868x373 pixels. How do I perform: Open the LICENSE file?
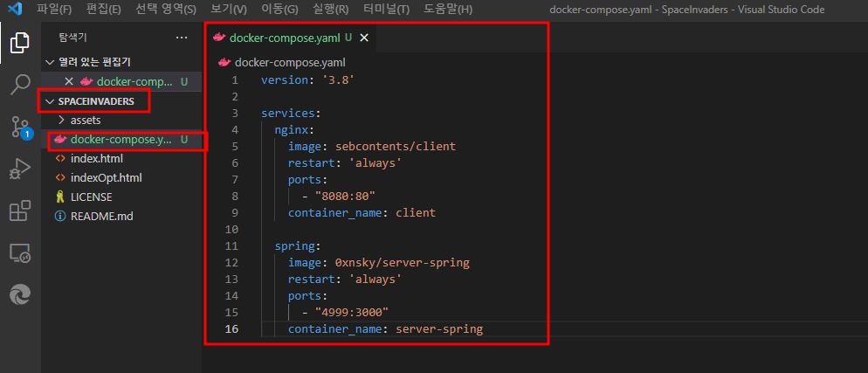click(92, 197)
